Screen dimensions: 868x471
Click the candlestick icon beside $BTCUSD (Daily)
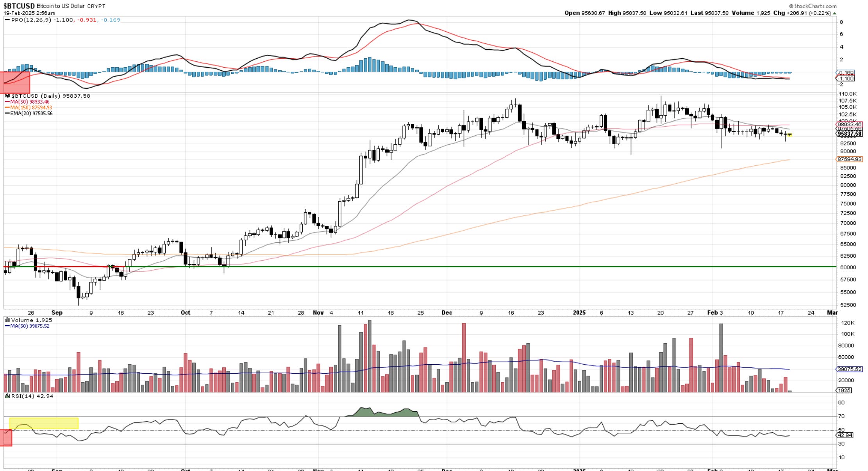(7, 96)
